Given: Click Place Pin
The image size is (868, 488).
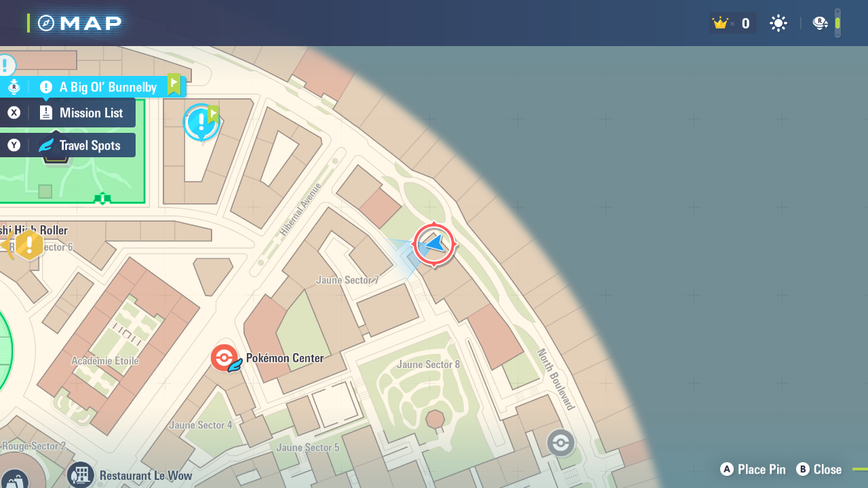Looking at the screenshot, I should [x=762, y=469].
